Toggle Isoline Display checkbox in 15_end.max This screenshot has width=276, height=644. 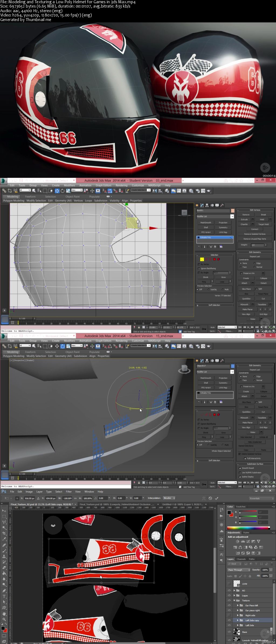pos(240,477)
